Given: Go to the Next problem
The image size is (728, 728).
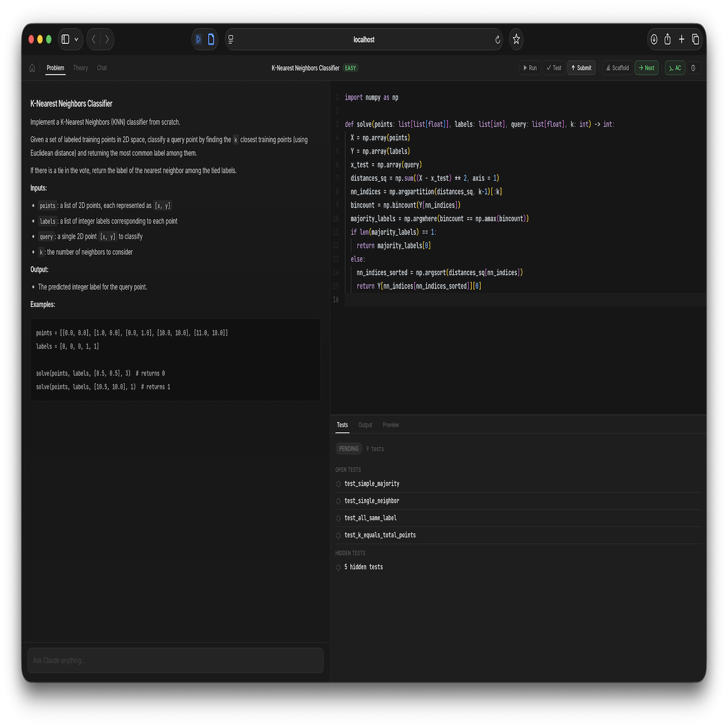Looking at the screenshot, I should [x=647, y=68].
